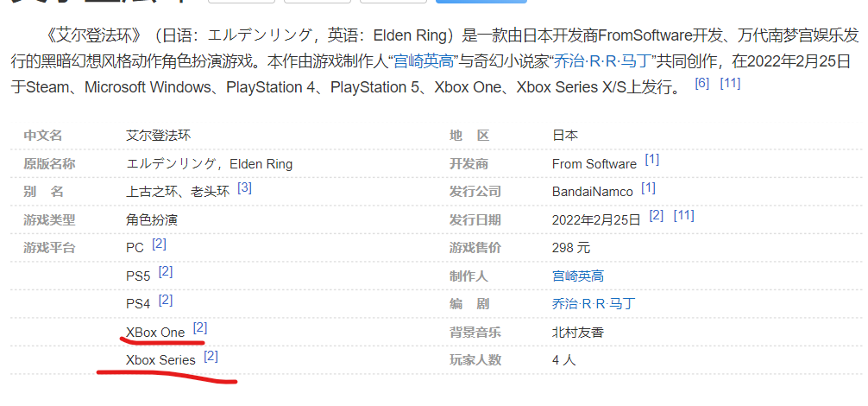Open reference [2] beside Xbox Series

[x=211, y=355]
